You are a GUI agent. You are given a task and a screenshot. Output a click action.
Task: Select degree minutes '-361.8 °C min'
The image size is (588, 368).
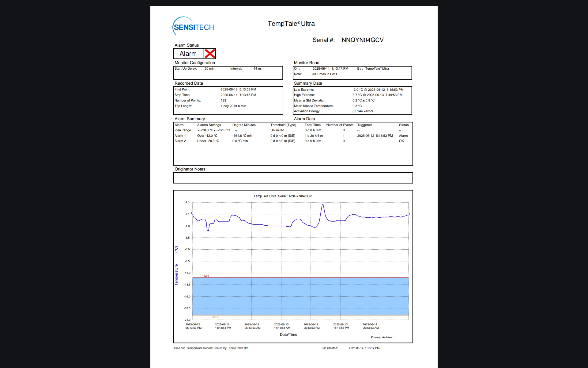point(242,136)
